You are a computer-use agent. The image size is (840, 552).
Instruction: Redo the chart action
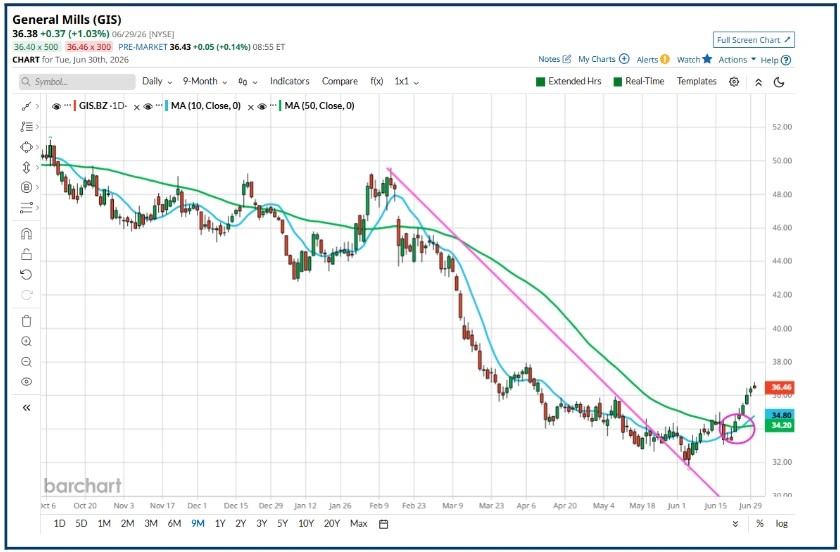(x=26, y=295)
